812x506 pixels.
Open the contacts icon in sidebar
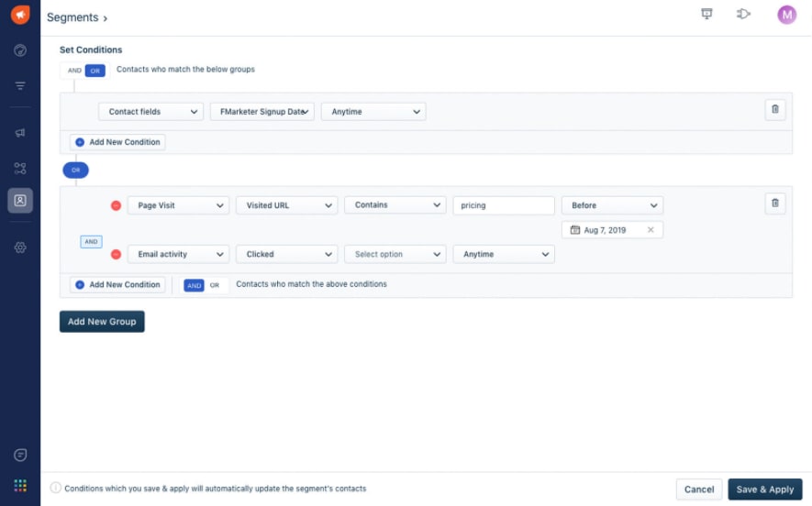(20, 200)
